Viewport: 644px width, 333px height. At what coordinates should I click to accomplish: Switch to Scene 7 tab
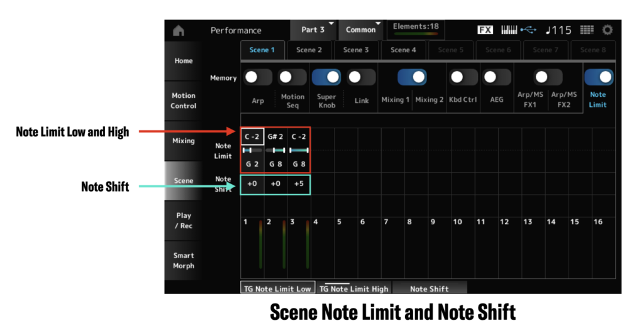tap(545, 50)
